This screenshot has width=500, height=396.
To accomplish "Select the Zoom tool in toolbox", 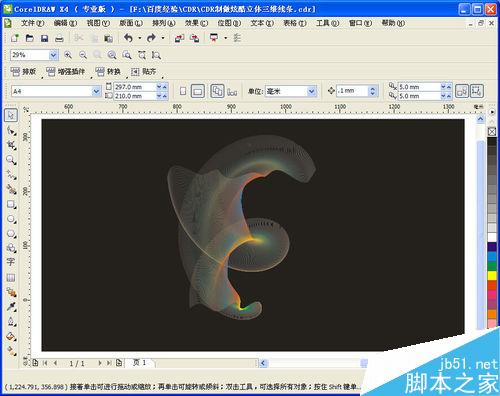I will point(11,160).
